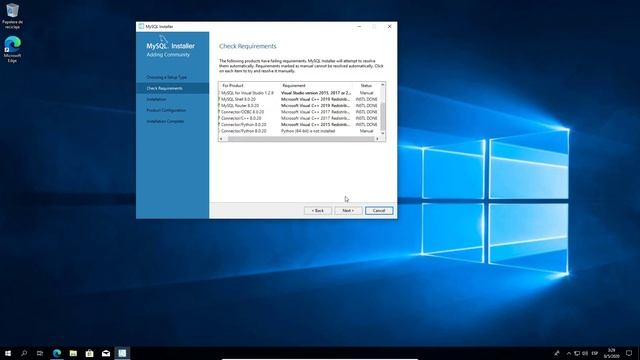
Task: Click the Back button
Action: coord(318,211)
